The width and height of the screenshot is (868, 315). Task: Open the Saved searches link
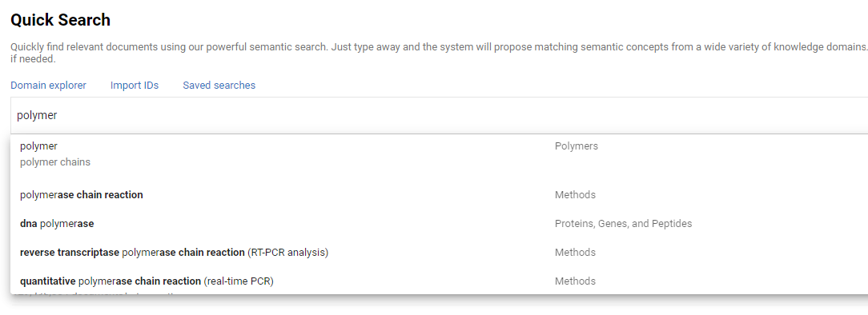(x=219, y=85)
